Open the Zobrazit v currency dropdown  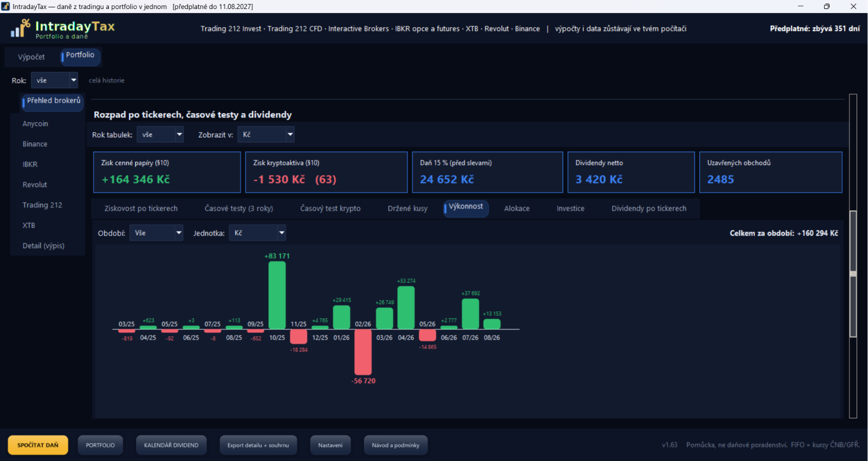(x=266, y=134)
